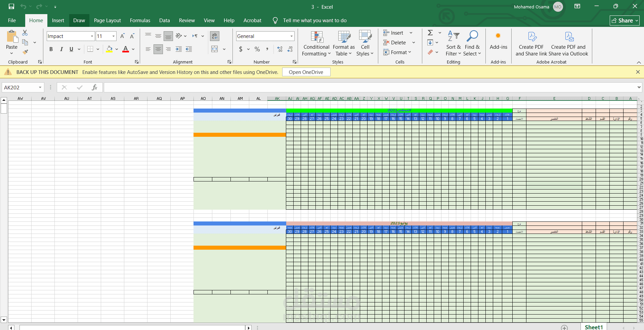
Task: Undo the last action
Action: [23, 6]
